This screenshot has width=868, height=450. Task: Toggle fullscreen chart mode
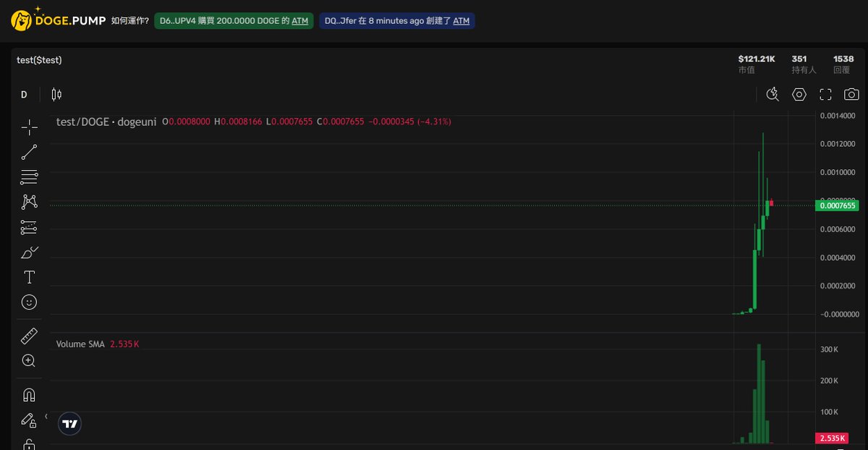tap(825, 95)
